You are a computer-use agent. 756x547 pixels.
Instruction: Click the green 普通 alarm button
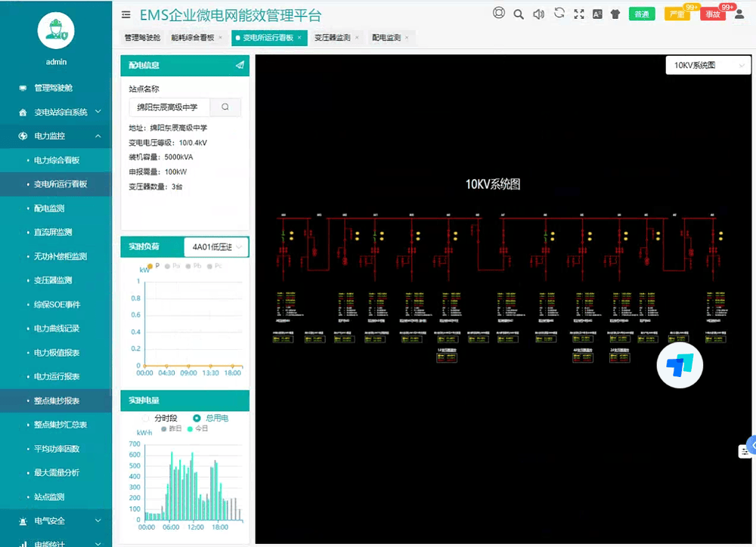click(641, 14)
